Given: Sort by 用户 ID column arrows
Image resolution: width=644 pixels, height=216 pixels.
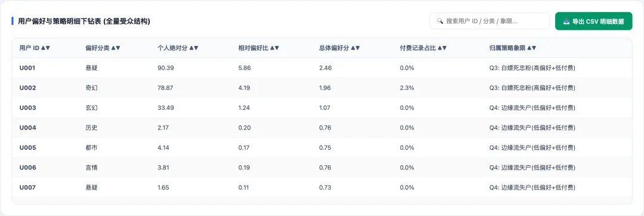Looking at the screenshot, I should coord(45,48).
